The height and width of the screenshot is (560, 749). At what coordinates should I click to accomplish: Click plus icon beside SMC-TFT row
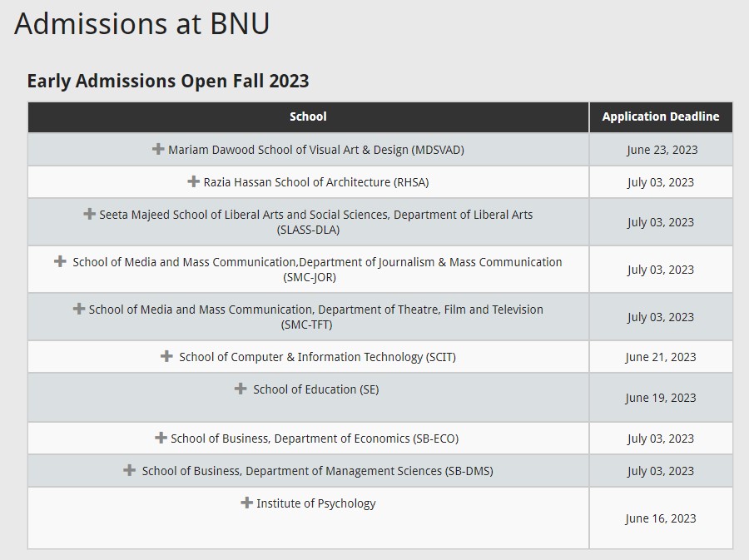click(79, 309)
